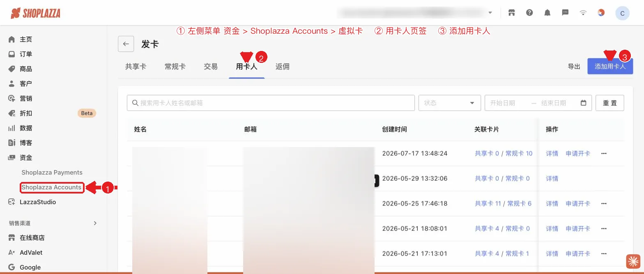Image resolution: width=644 pixels, height=274 pixels.
Task: Open the chat message icon
Action: [x=565, y=12]
